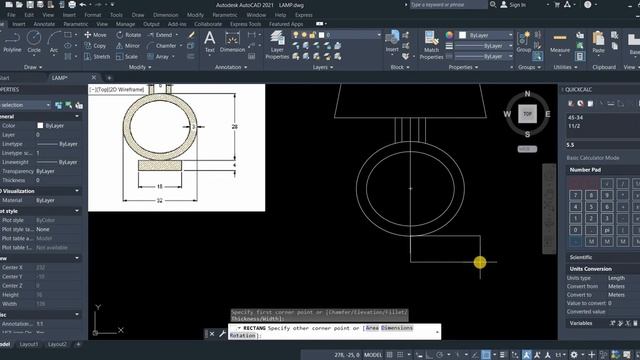Image resolution: width=640 pixels, height=360 pixels.
Task: Click the color wheel object color icon
Action: [449, 35]
